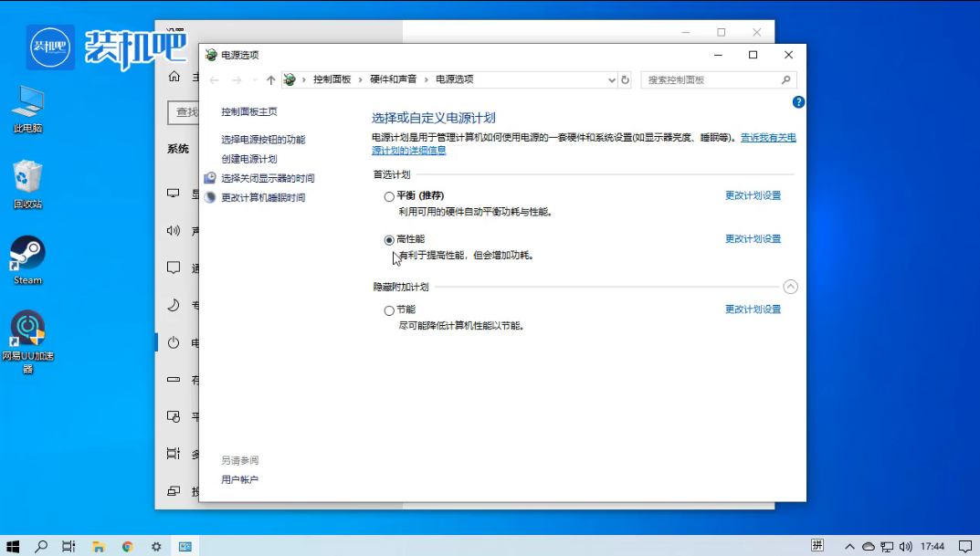Collapse the 隐藏附加计划 section
980x556 pixels.
pos(790,286)
